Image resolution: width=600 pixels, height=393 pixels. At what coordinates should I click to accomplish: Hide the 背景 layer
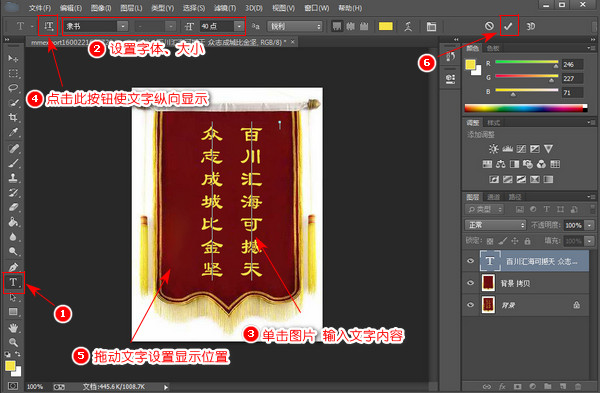click(x=471, y=305)
